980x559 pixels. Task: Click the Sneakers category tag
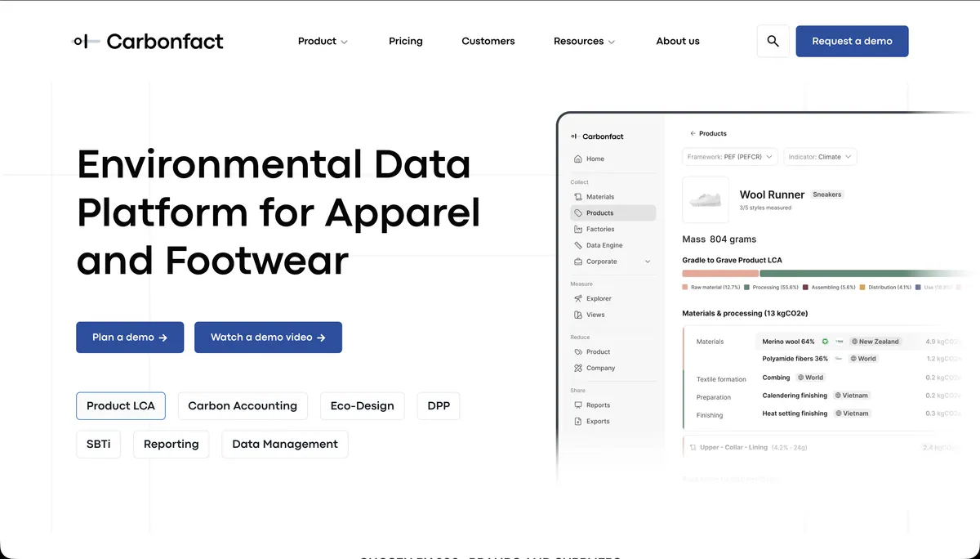827,195
